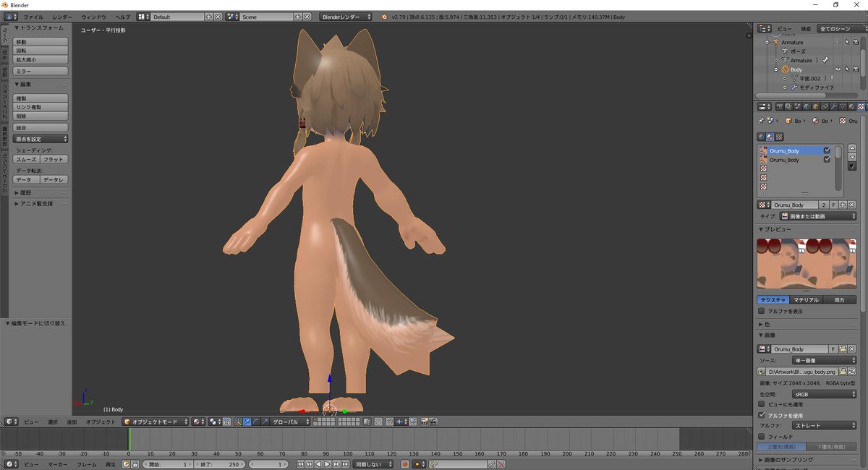Screen dimensions: 868x470
Task: Click the スムーズ shading button
Action: coord(26,159)
